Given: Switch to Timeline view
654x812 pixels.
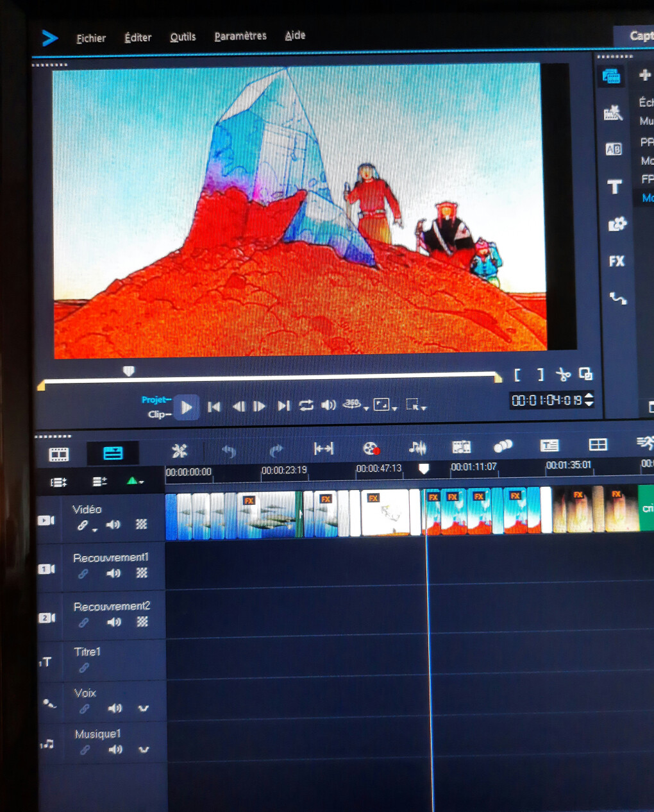Looking at the screenshot, I should point(113,453).
